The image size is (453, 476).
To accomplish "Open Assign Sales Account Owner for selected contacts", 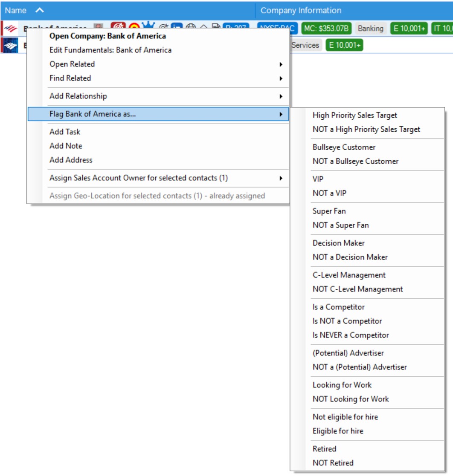I will [158, 178].
